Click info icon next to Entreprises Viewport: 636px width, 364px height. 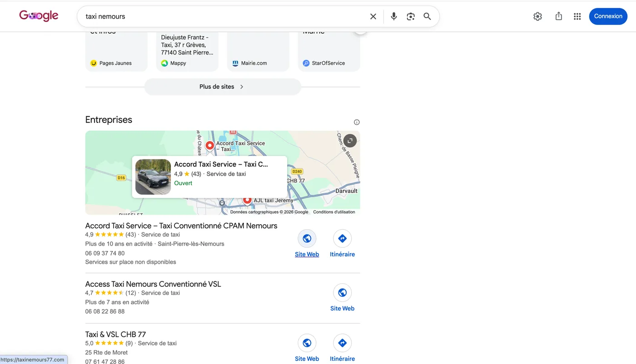(x=357, y=122)
